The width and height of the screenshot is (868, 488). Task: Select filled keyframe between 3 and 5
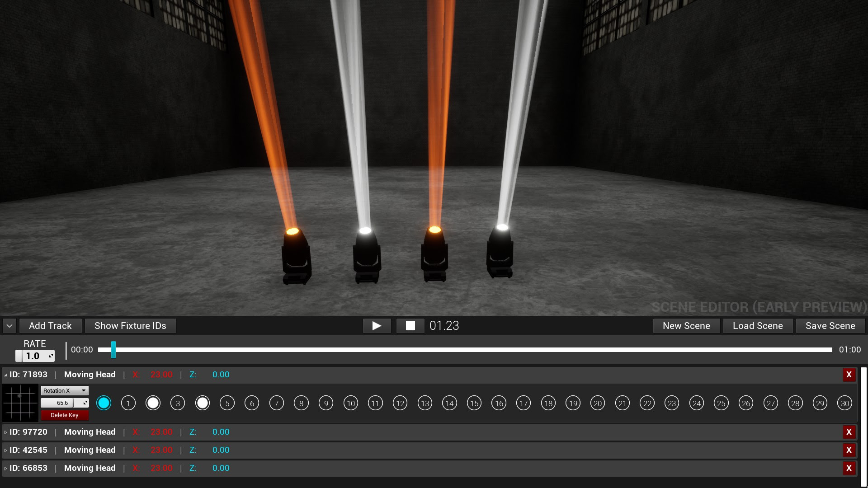(x=202, y=403)
